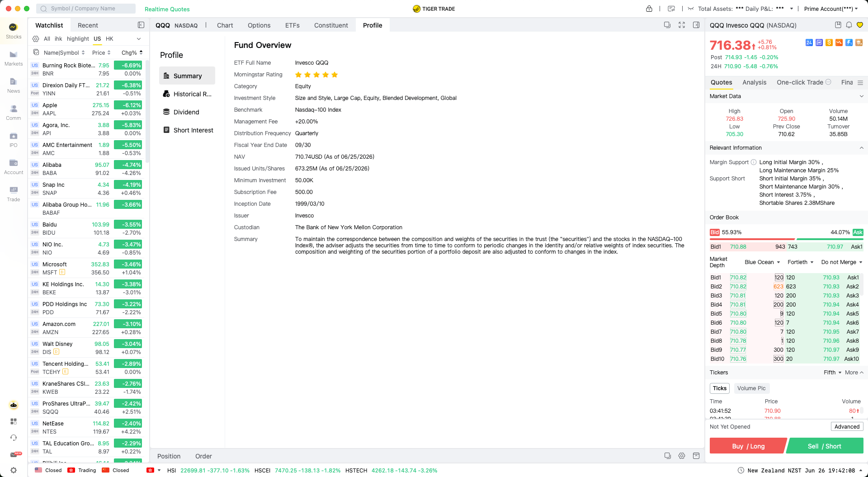Select the HK watchlist filter
This screenshot has height=477, width=868.
pyautogui.click(x=109, y=39)
